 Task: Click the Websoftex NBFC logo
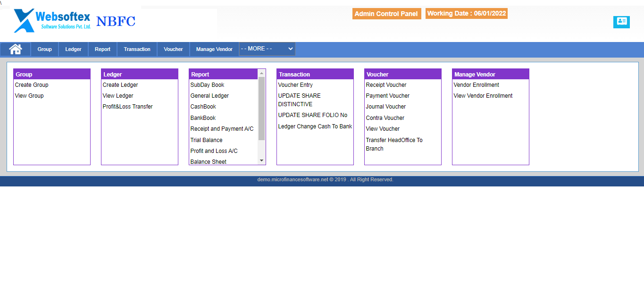[x=75, y=21]
